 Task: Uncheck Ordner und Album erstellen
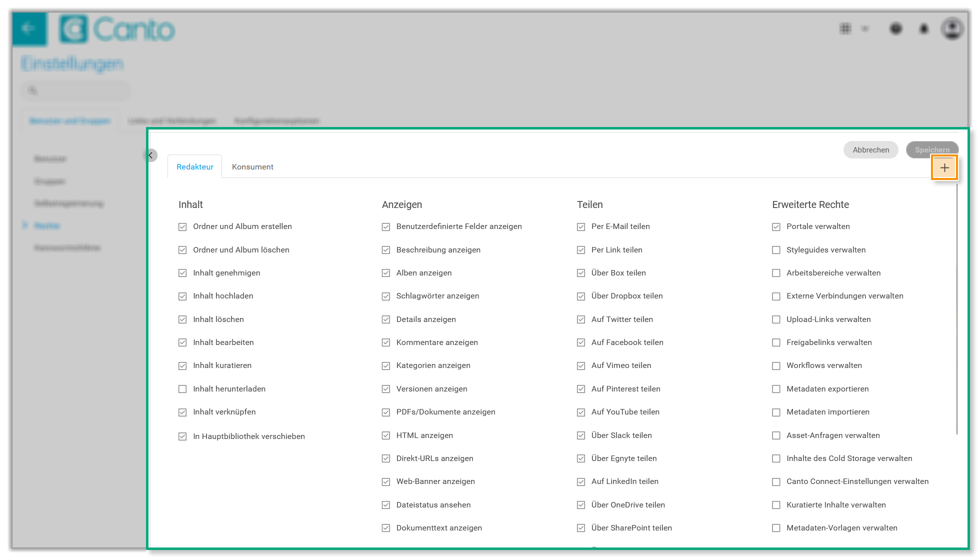[x=182, y=226]
